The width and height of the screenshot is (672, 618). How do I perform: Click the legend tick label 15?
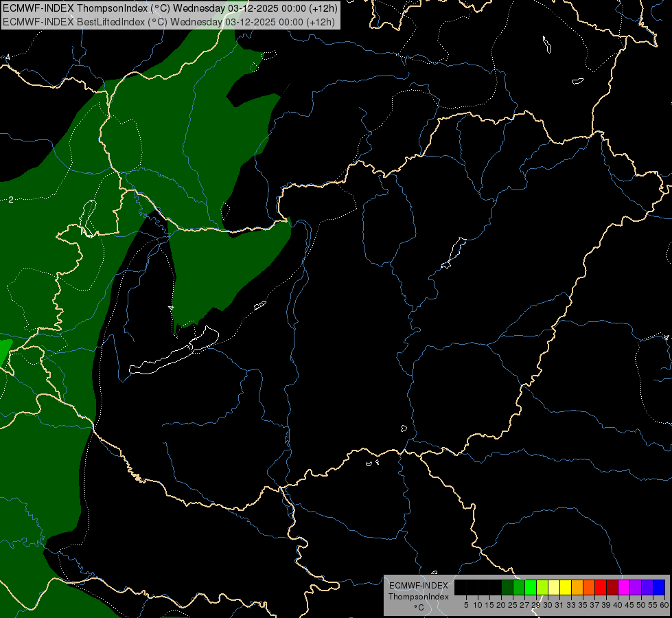pyautogui.click(x=489, y=605)
